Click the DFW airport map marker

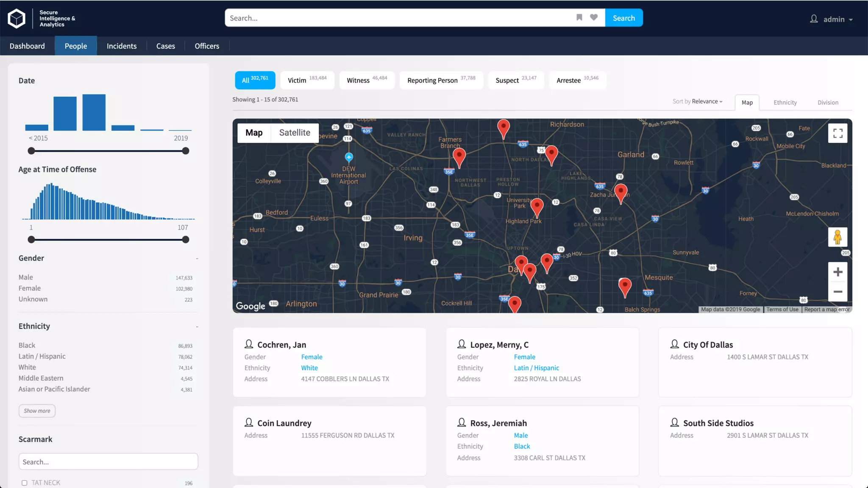coord(349,157)
